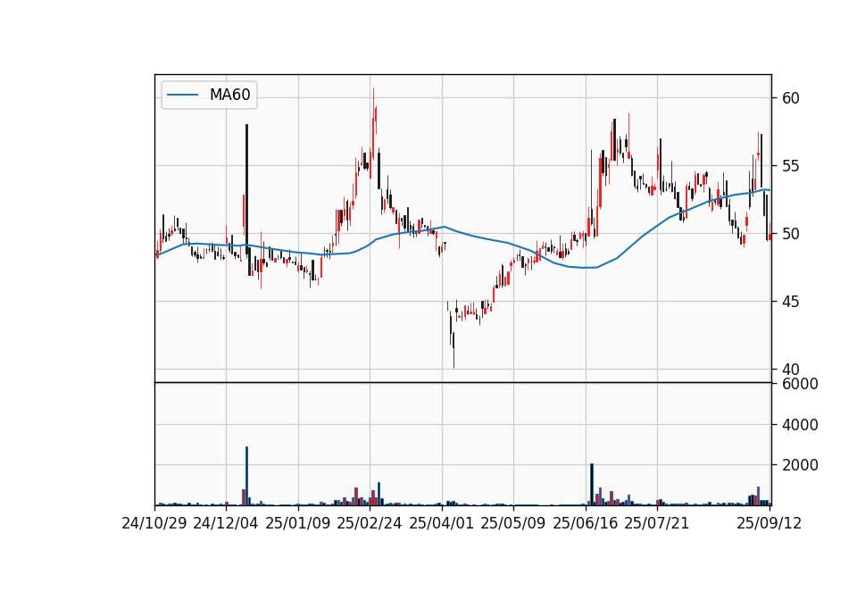Click the price axis value 40
This screenshot has width=857, height=616.
pos(791,370)
